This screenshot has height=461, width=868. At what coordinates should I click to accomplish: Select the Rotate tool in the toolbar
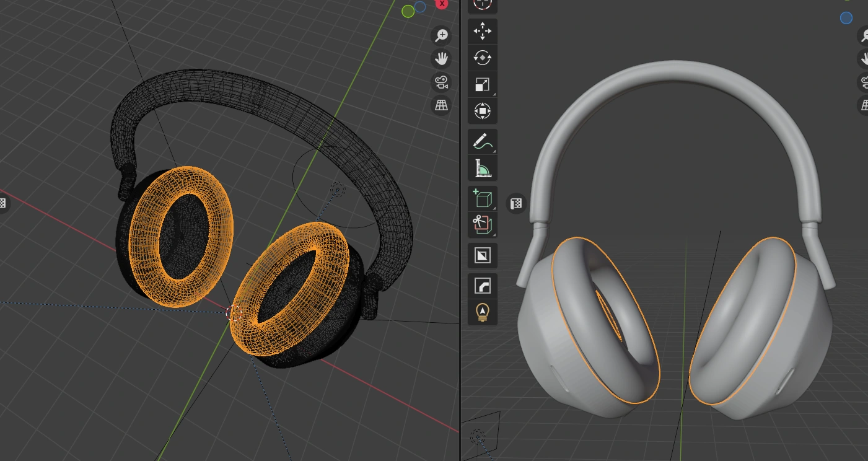[482, 58]
